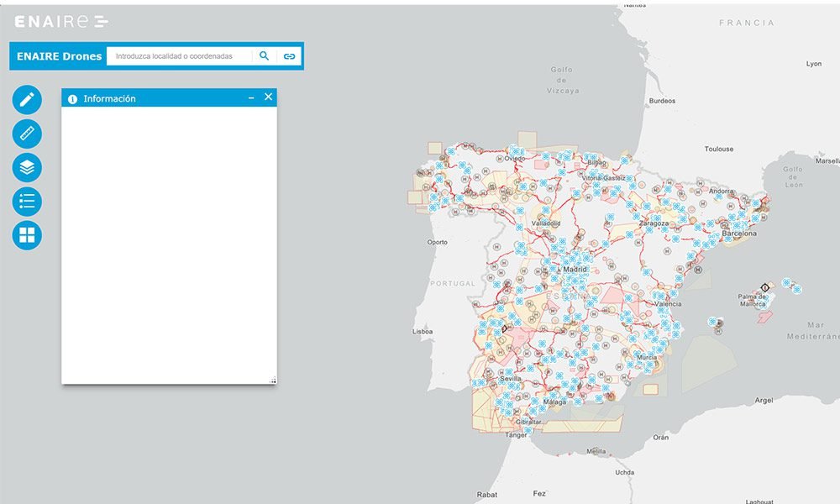Click the Uchda label on the map
This screenshot has height=504, width=840.
[625, 472]
